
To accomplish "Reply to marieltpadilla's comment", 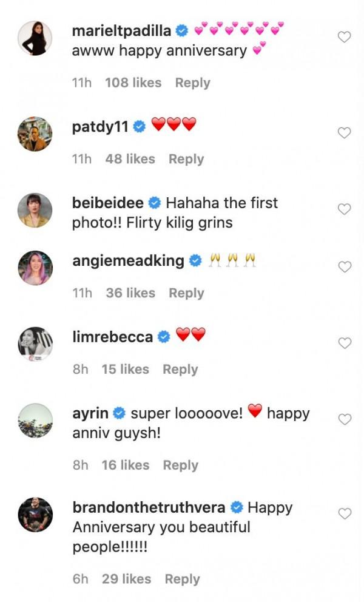I will [x=192, y=83].
